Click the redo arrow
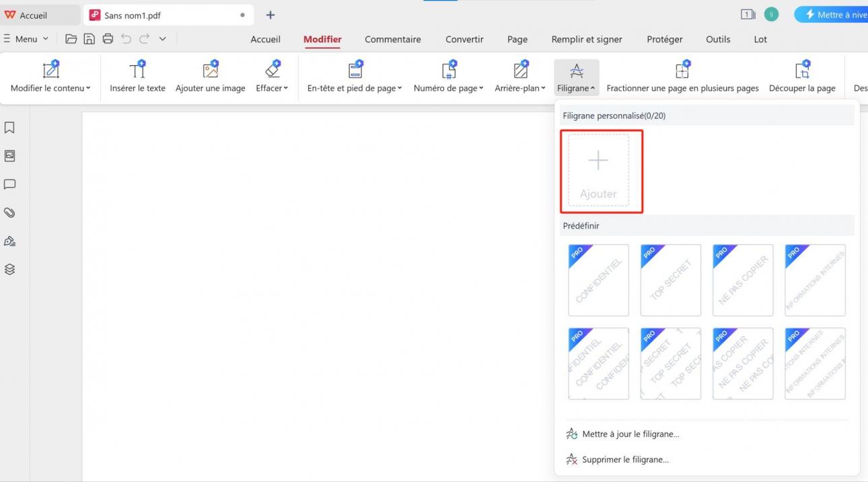The image size is (868, 482). click(144, 39)
